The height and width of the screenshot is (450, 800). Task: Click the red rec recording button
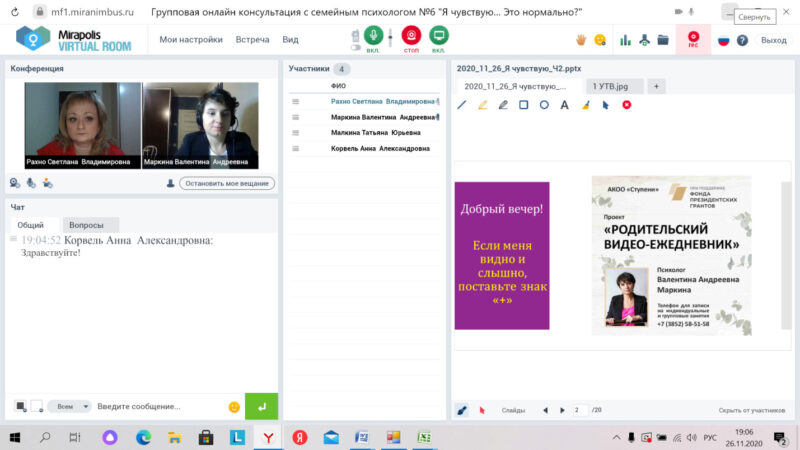pos(693,39)
